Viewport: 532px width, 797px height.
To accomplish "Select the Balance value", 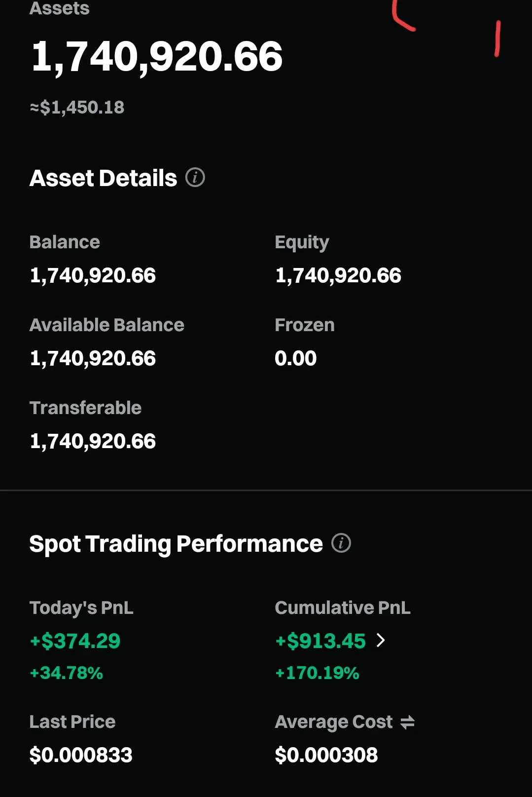I will pos(93,275).
